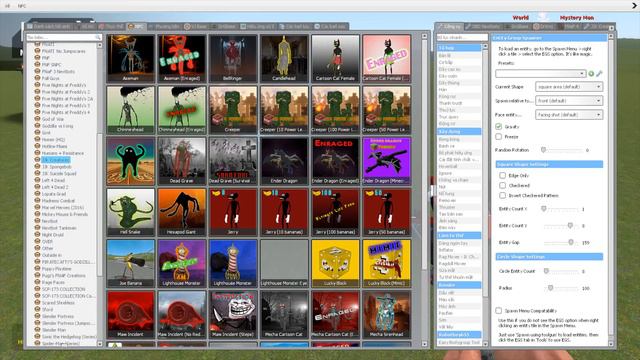Enable Invert Checkered Pattern checkbox
The image size is (640, 360).
tap(502, 196)
